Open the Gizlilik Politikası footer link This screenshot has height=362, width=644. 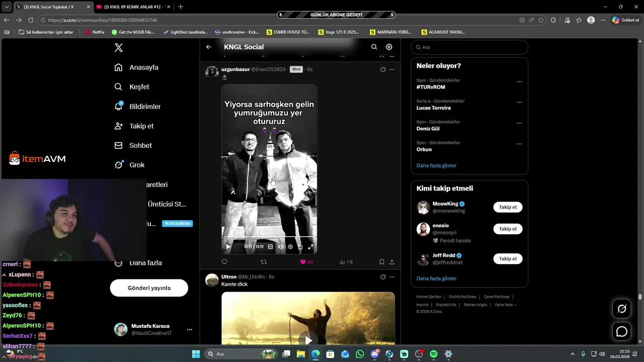462,297
